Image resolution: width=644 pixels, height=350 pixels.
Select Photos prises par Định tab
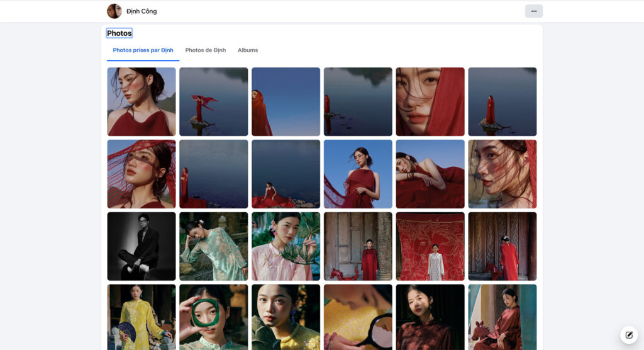point(143,50)
